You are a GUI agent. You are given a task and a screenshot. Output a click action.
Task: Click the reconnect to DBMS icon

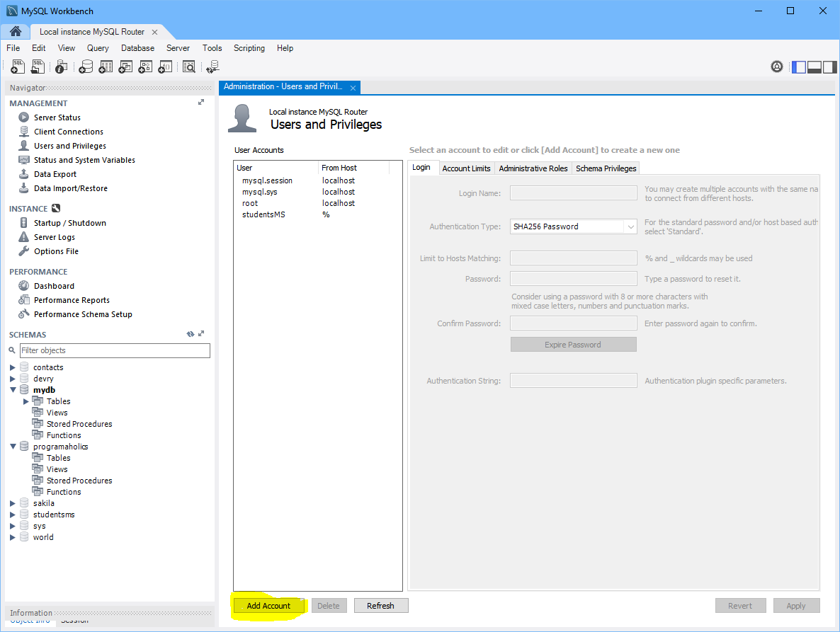pyautogui.click(x=212, y=67)
